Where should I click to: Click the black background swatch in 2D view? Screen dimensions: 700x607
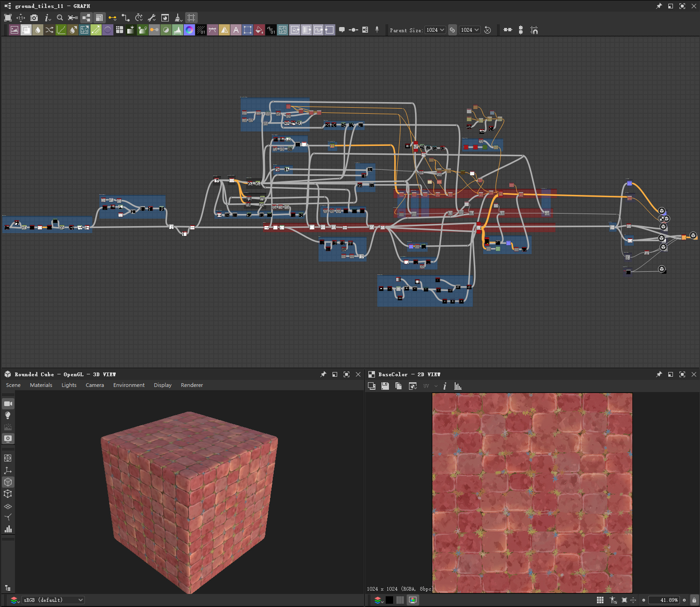(x=389, y=600)
